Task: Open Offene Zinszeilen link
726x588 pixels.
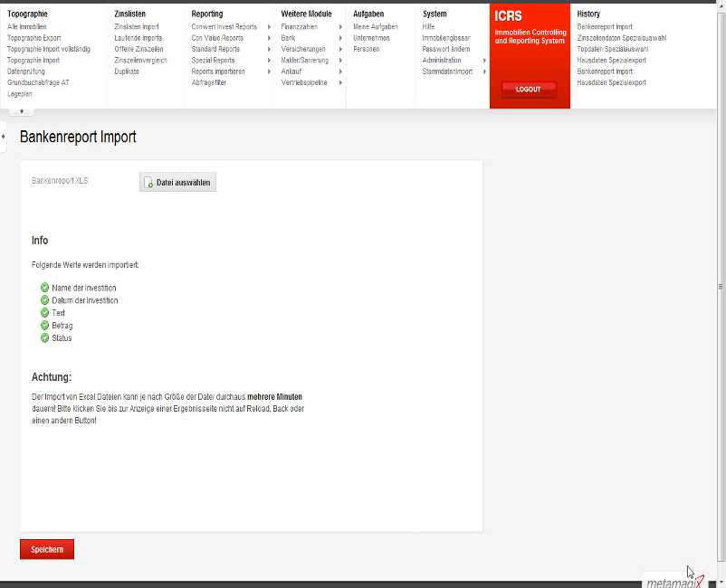Action: [139, 49]
